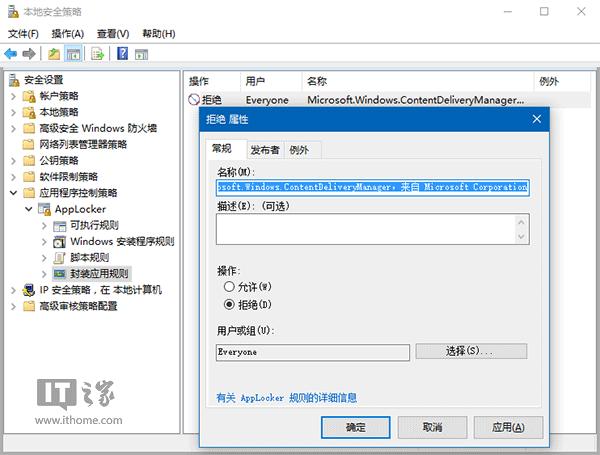Expand the 可执行规则 node arrow
The width and height of the screenshot is (600, 455).
(44, 225)
